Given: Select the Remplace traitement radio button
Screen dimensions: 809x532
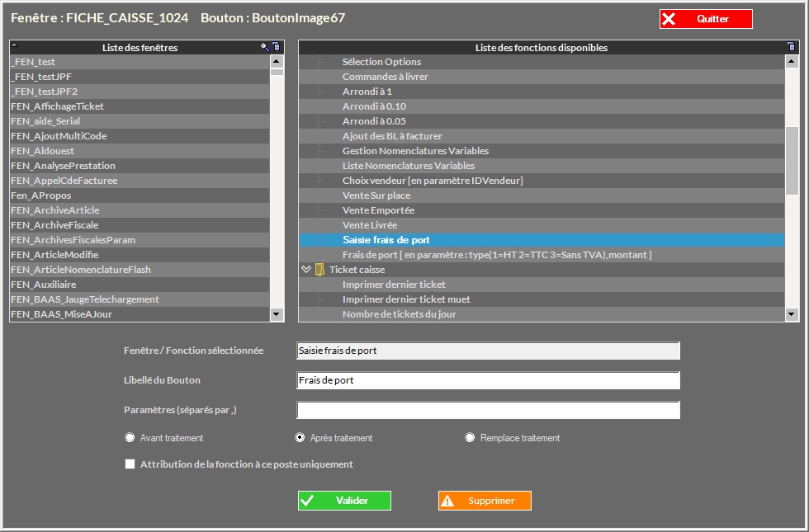Looking at the screenshot, I should tap(471, 438).
